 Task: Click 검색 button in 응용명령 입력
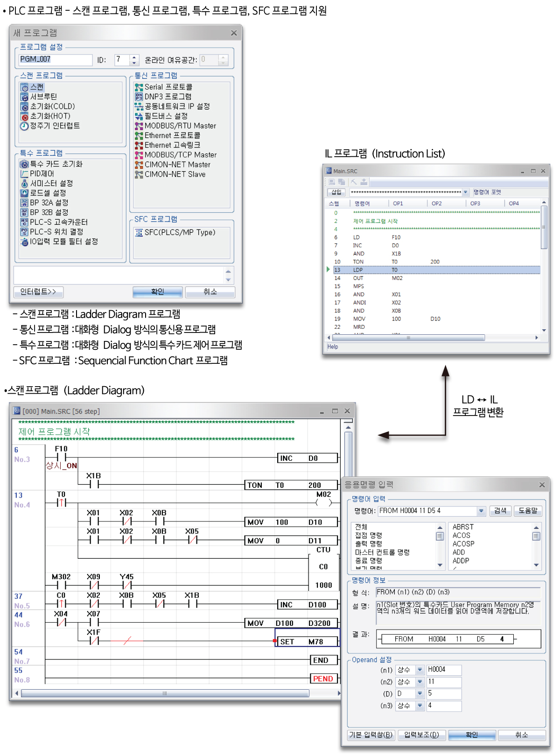500,511
